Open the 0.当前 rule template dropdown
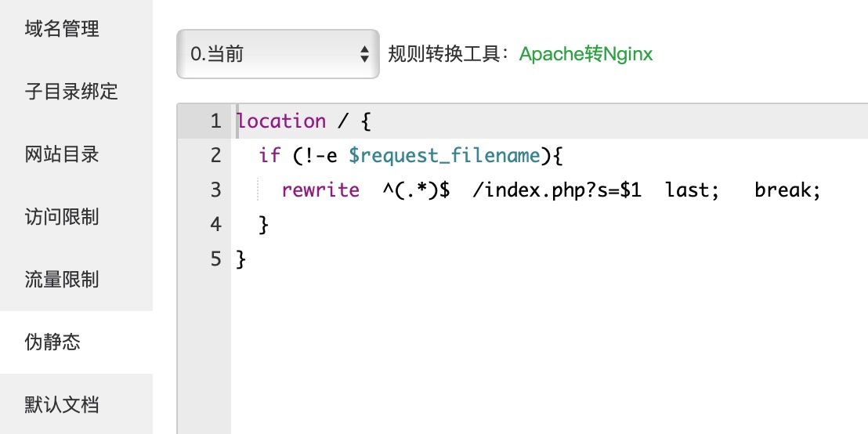This screenshot has width=868, height=434. tap(266, 54)
